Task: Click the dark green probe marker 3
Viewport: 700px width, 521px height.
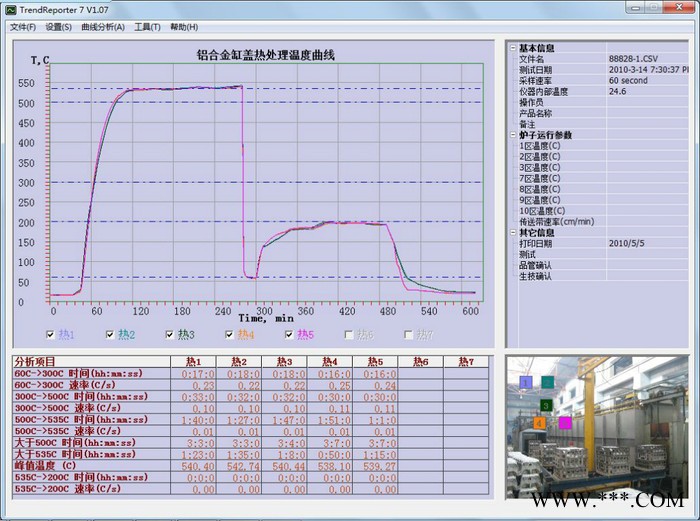Action: point(546,405)
